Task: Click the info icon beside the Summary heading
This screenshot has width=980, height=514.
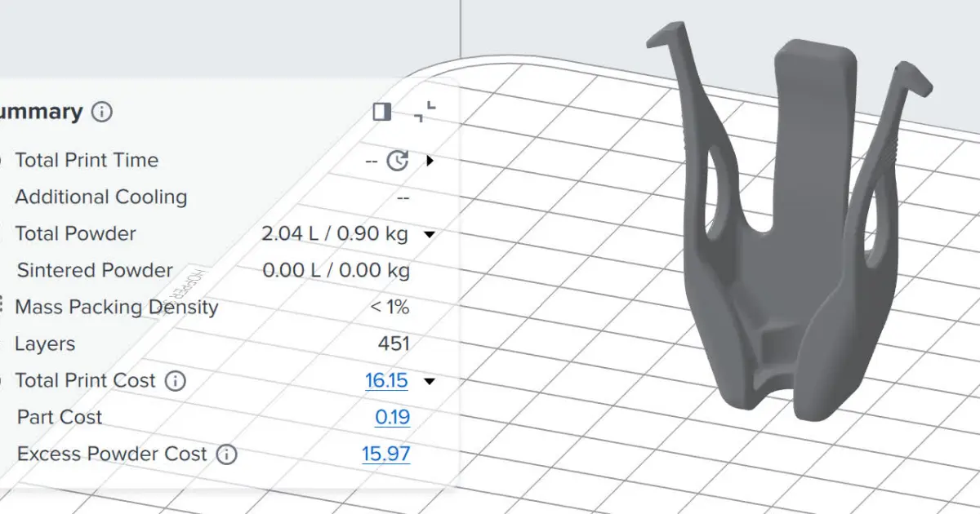Action: (x=101, y=112)
